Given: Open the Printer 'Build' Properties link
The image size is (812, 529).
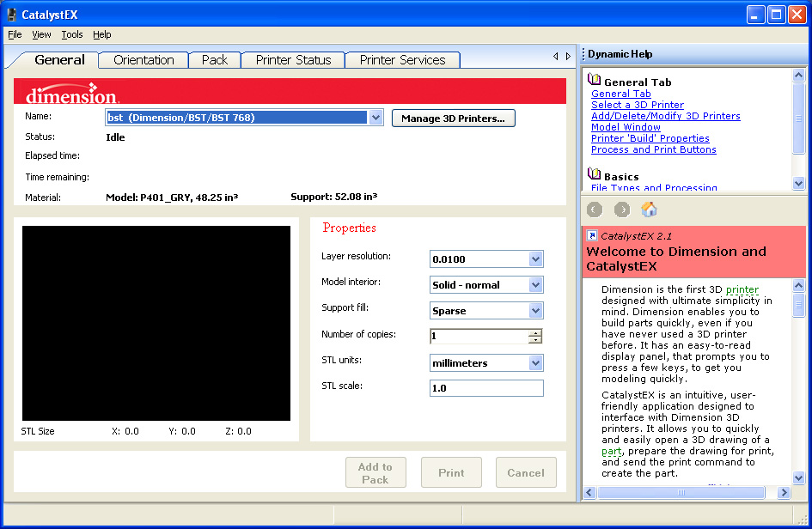Looking at the screenshot, I should [x=650, y=138].
